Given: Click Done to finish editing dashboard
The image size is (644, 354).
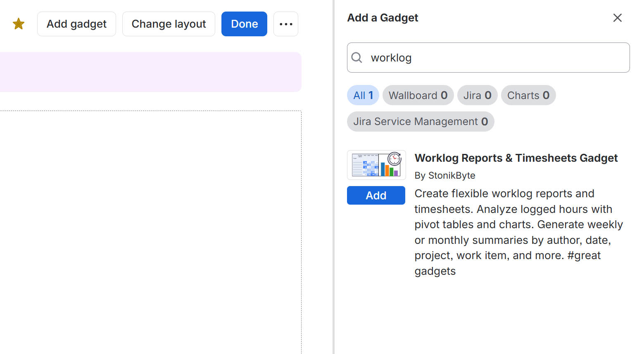Looking at the screenshot, I should coord(244,24).
